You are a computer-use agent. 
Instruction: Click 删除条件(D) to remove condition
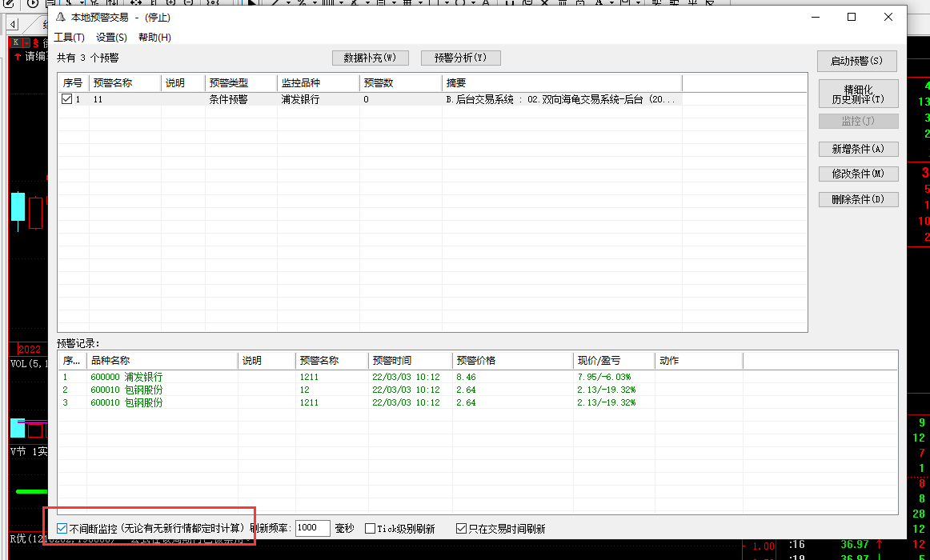pos(858,199)
